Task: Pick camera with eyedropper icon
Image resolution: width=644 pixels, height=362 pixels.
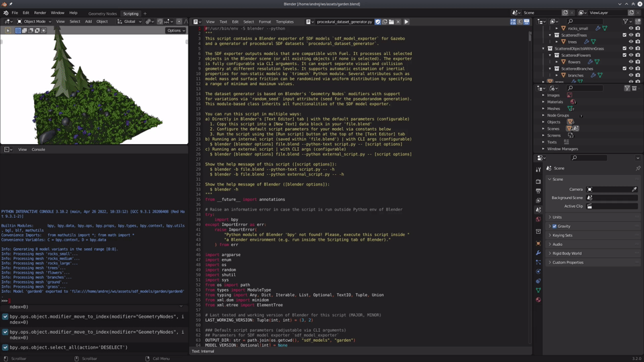Action: coord(634,189)
